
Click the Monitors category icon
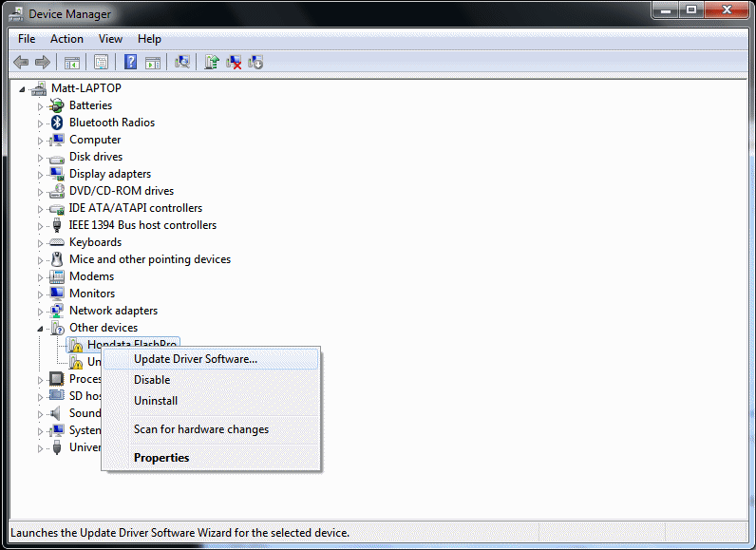57,294
